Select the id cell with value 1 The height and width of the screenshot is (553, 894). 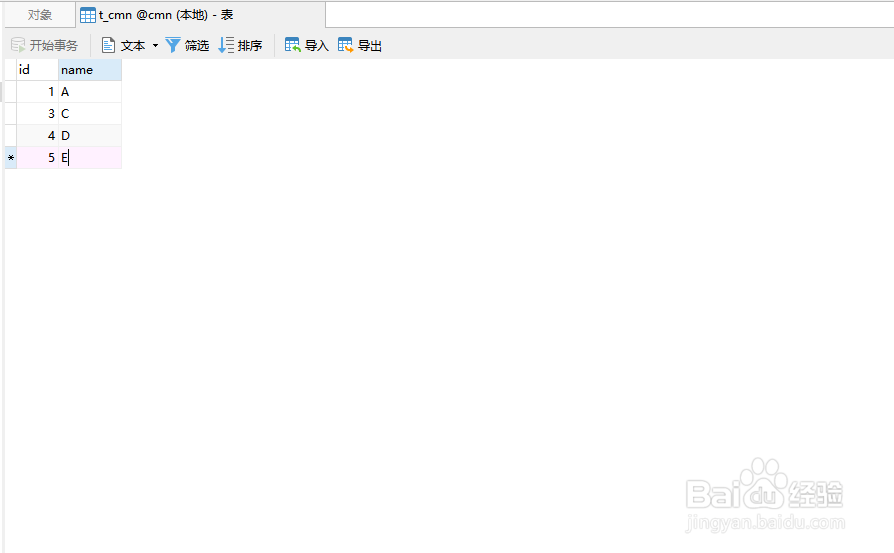tap(38, 92)
